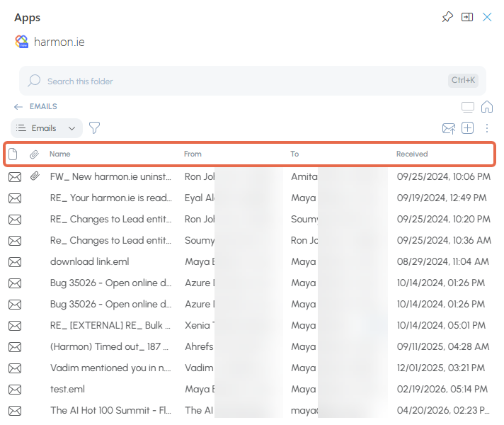Screen dimensions: 504x425
Task: Go back with the EMAILS arrow
Action: tap(18, 107)
